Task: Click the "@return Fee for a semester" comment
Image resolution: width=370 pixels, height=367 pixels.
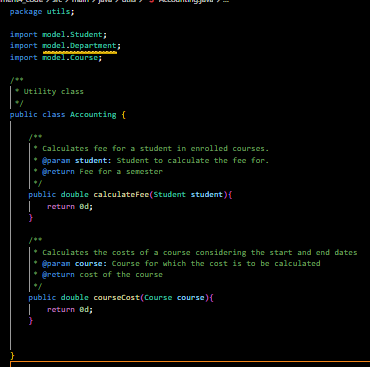Action: click(102, 172)
